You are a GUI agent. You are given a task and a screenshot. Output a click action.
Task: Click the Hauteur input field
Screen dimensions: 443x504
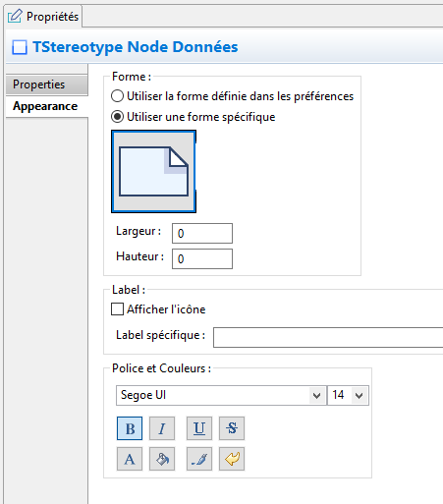(x=202, y=259)
